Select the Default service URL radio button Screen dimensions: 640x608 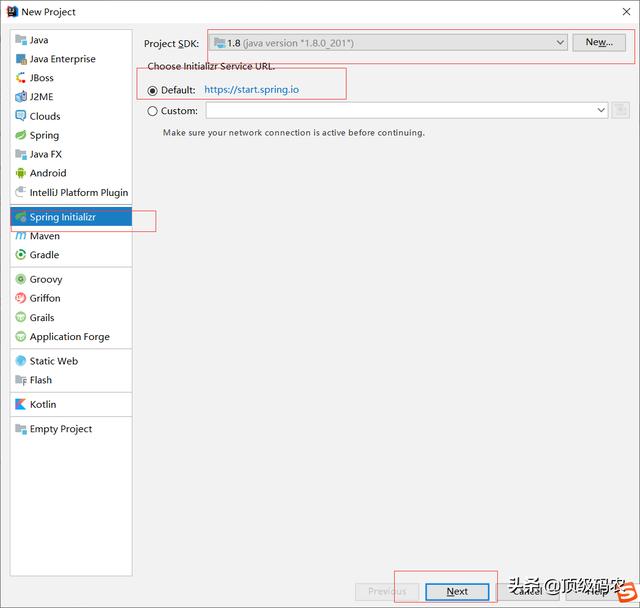pos(152,91)
